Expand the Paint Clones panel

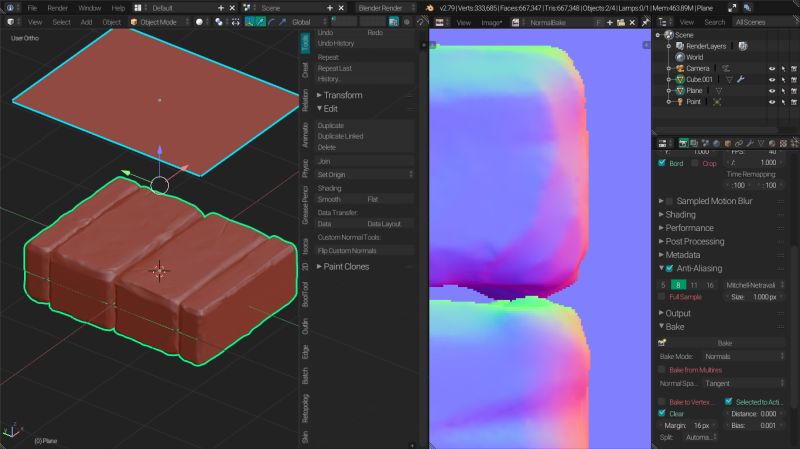(x=343, y=266)
